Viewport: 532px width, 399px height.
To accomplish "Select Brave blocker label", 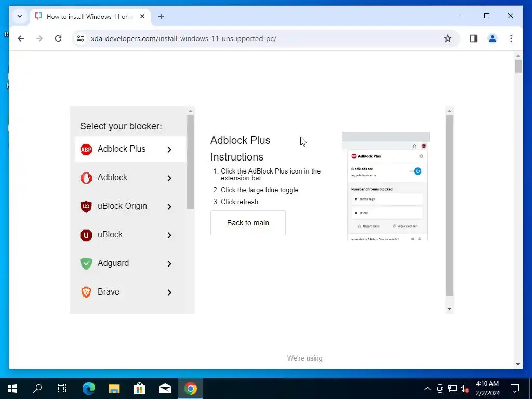I will [x=108, y=291].
